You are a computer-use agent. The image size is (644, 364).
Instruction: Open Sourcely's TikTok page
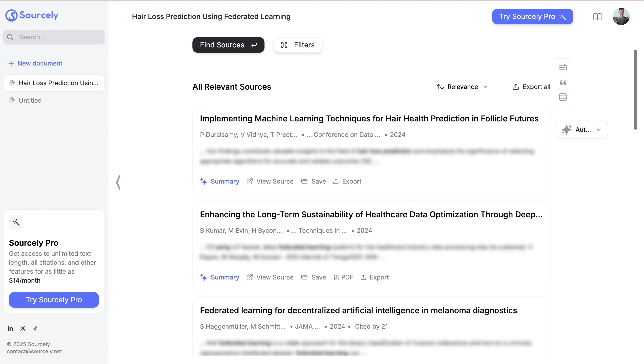coord(35,328)
